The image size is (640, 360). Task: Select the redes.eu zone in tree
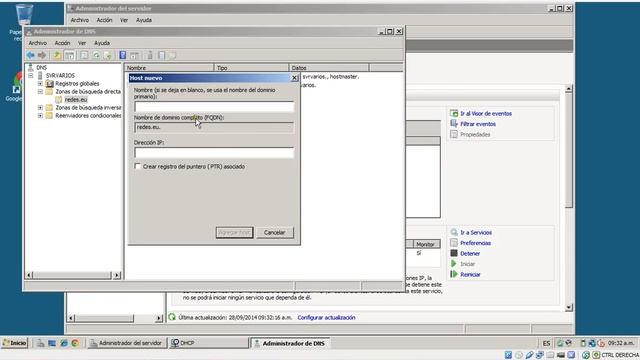(x=76, y=99)
